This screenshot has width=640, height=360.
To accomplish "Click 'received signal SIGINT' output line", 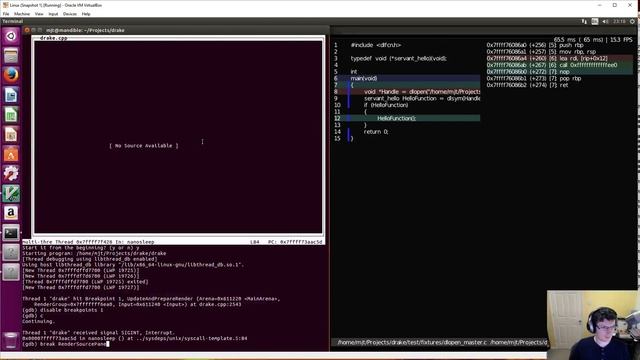I will pos(98,333).
